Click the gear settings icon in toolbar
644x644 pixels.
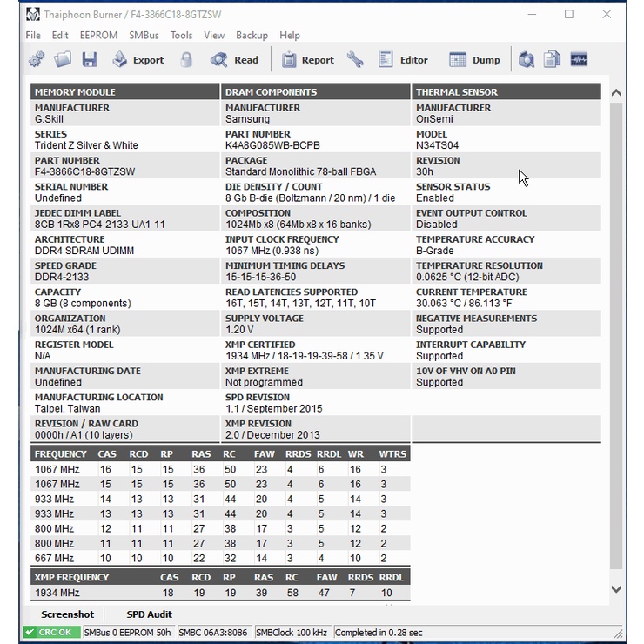click(x=37, y=60)
